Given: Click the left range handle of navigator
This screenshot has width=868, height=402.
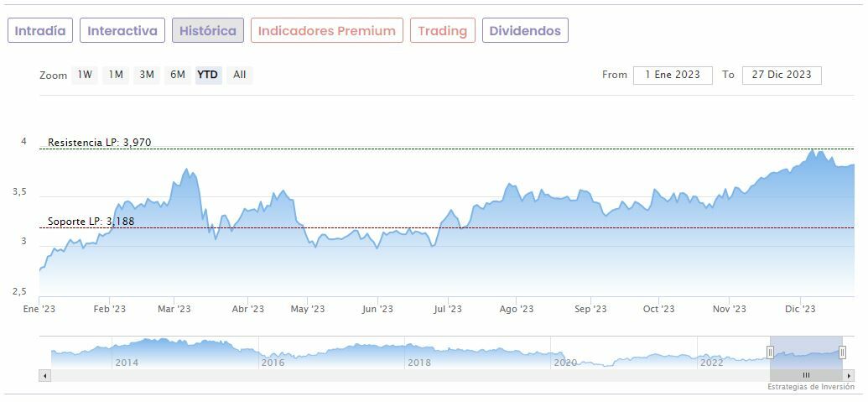Looking at the screenshot, I should coord(770,352).
